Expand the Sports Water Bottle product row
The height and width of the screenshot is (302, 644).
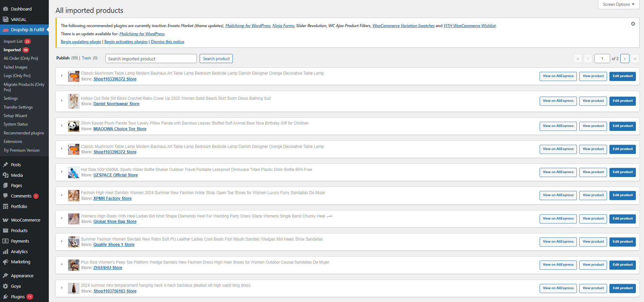coord(62,172)
